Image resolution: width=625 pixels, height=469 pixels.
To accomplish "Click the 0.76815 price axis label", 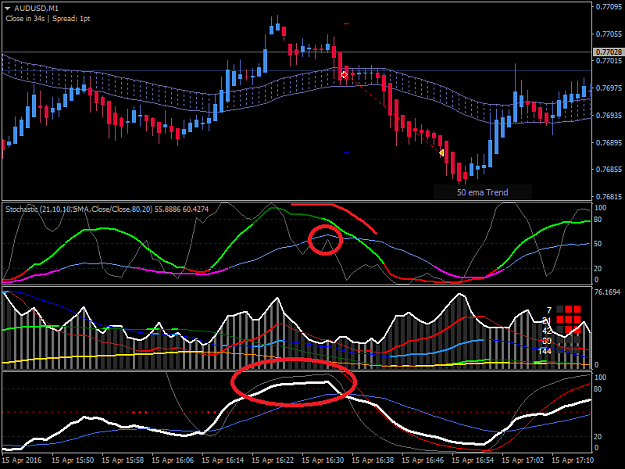I will tap(608, 196).
